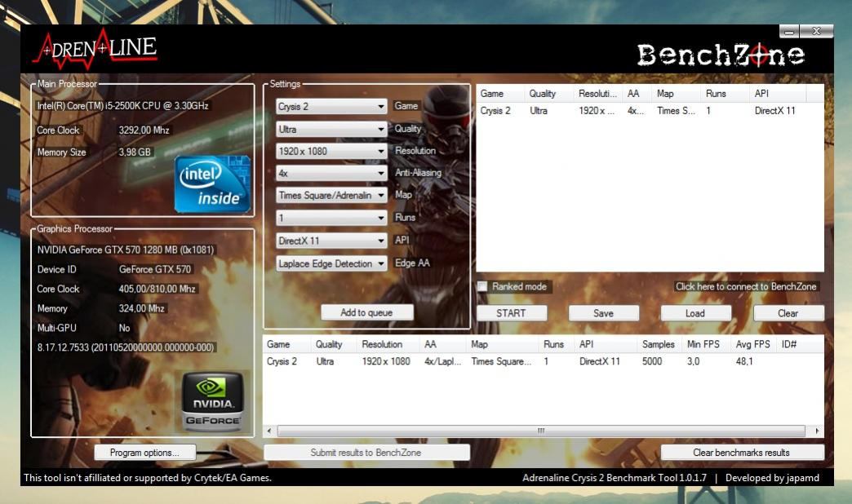
Task: Open the Runs dropdown
Action: pyautogui.click(x=331, y=218)
